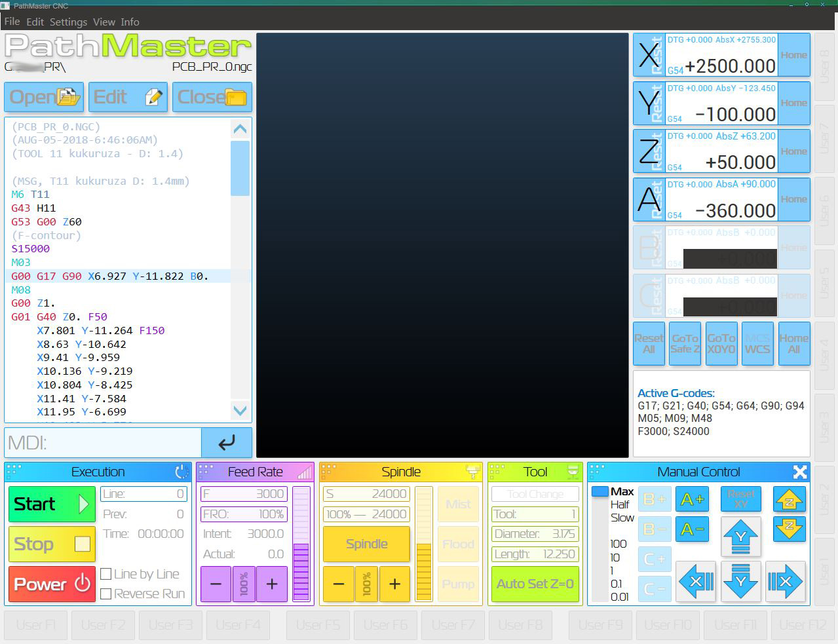Click the Edit file button
Image resolution: width=838 pixels, height=644 pixels.
point(128,97)
